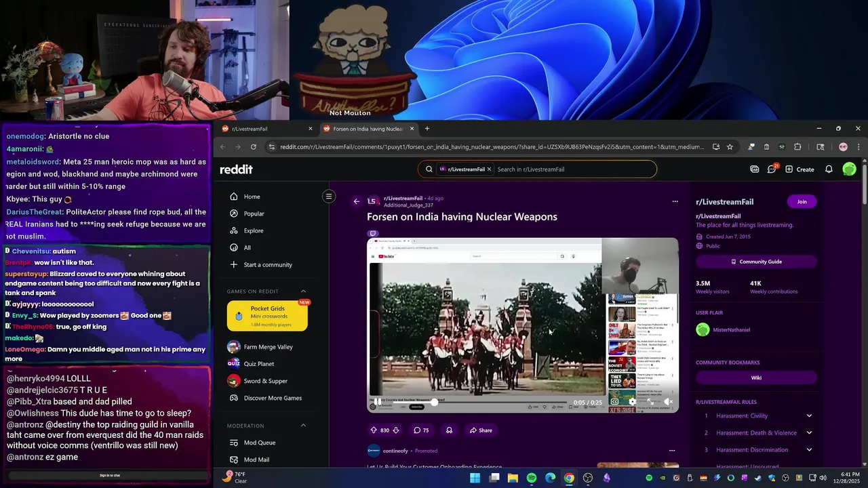
Task: Pause the video playback
Action: tap(377, 402)
